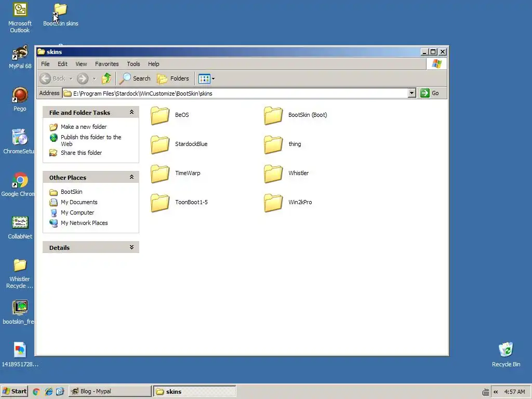The width and height of the screenshot is (532, 399).
Task: Open the Forward history dropdown arrow
Action: click(95, 79)
